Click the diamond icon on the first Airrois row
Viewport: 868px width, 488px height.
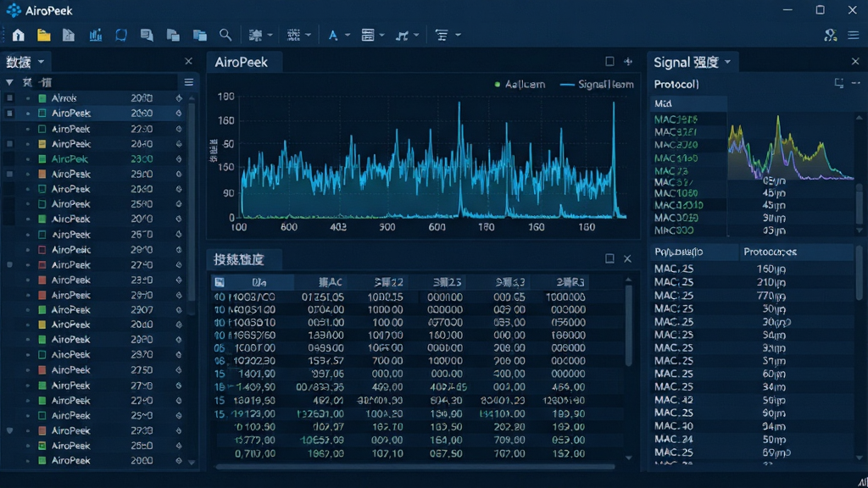click(x=179, y=98)
